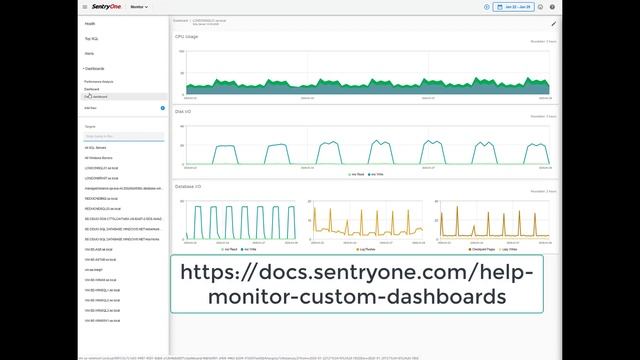Click the Database I/O chart title

point(188,187)
